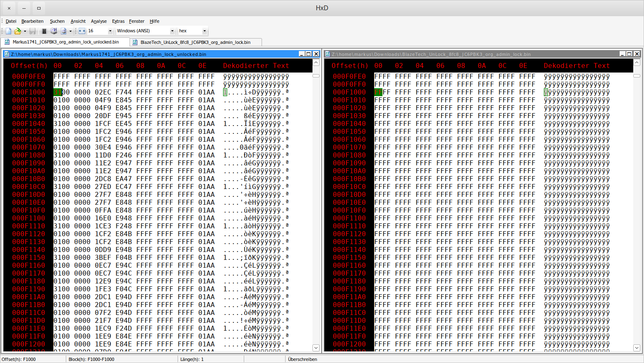Switch to the Markus1741 unlocked.bin tab

(65, 42)
